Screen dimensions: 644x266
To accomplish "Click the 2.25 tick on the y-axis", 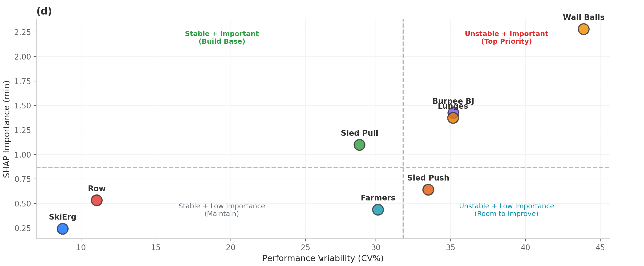I will [x=22, y=32].
